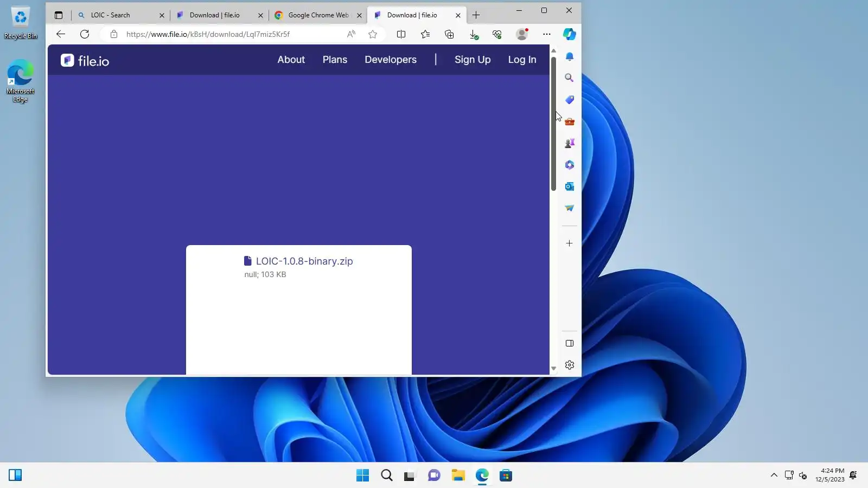Image resolution: width=868 pixels, height=488 pixels.
Task: Visit the Developers page
Action: (391, 60)
